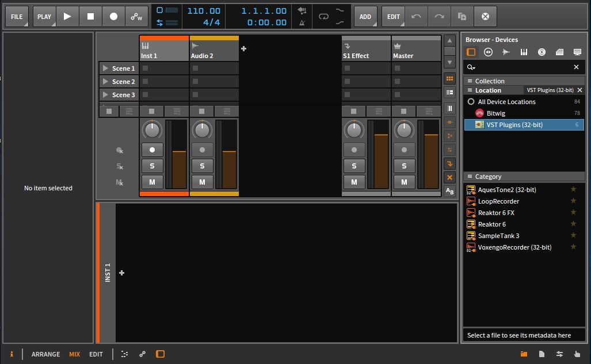This screenshot has width=591, height=364.
Task: Collapse the Location section header
Action: (493, 90)
